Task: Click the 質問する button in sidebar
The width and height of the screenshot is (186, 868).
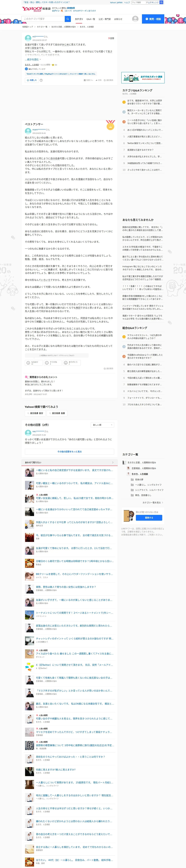Action: point(149,518)
